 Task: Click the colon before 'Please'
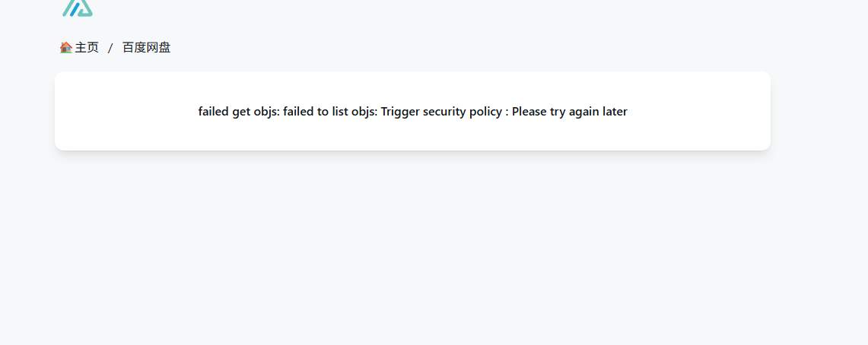pyautogui.click(x=507, y=112)
